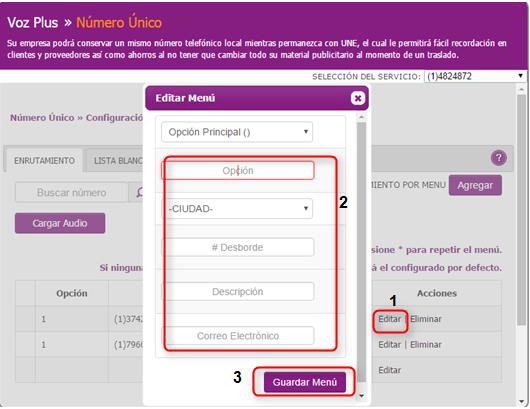Click the dialog scrollbar up arrow
This screenshot has height=409, width=530.
click(361, 117)
